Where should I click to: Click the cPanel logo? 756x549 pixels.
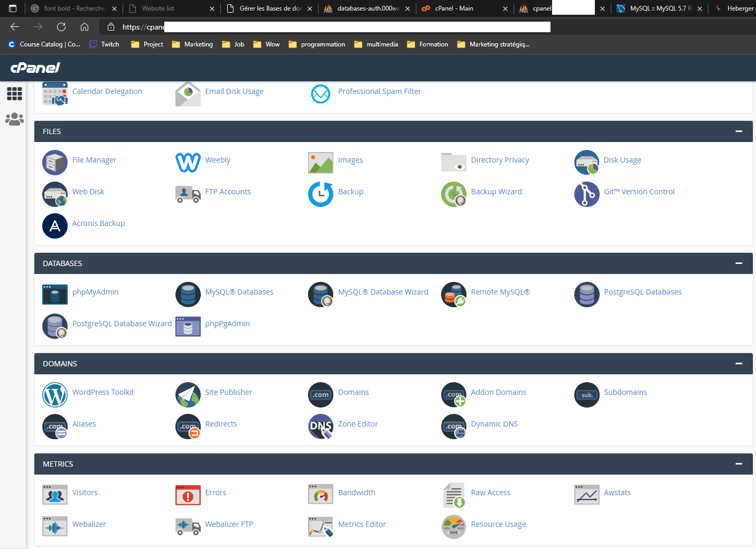(35, 68)
